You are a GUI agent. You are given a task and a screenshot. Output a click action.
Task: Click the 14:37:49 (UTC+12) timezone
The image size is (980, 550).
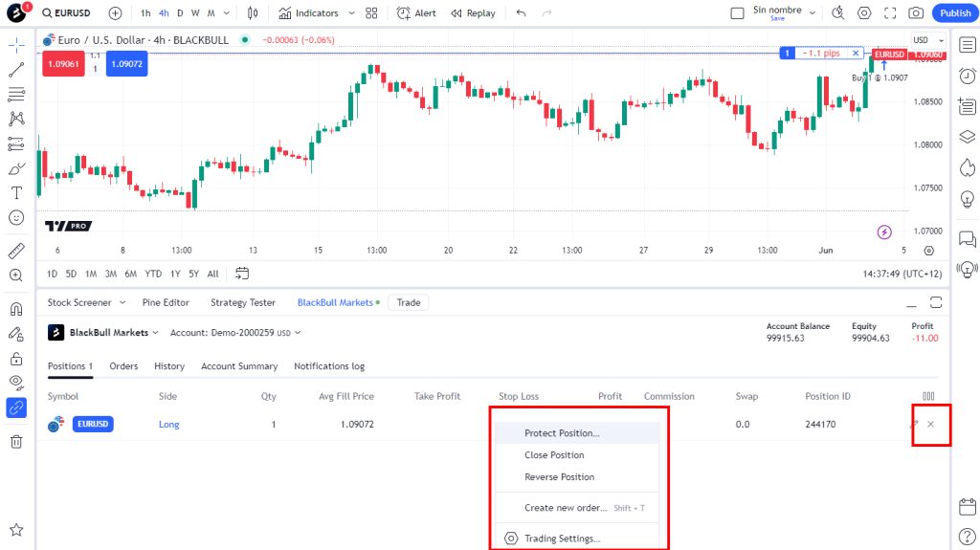click(x=902, y=274)
